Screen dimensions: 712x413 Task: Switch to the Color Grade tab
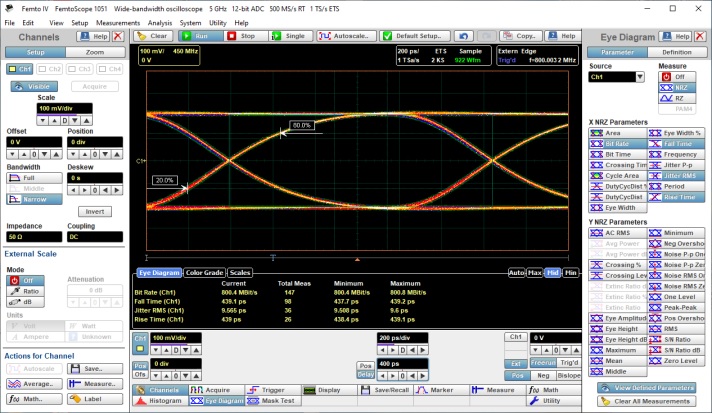click(205, 272)
